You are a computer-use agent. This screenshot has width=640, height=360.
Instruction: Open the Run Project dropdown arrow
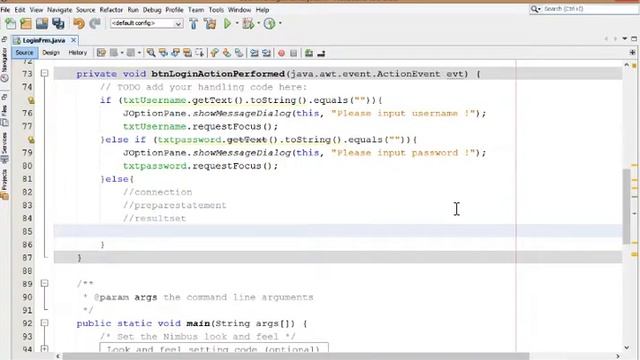237,24
